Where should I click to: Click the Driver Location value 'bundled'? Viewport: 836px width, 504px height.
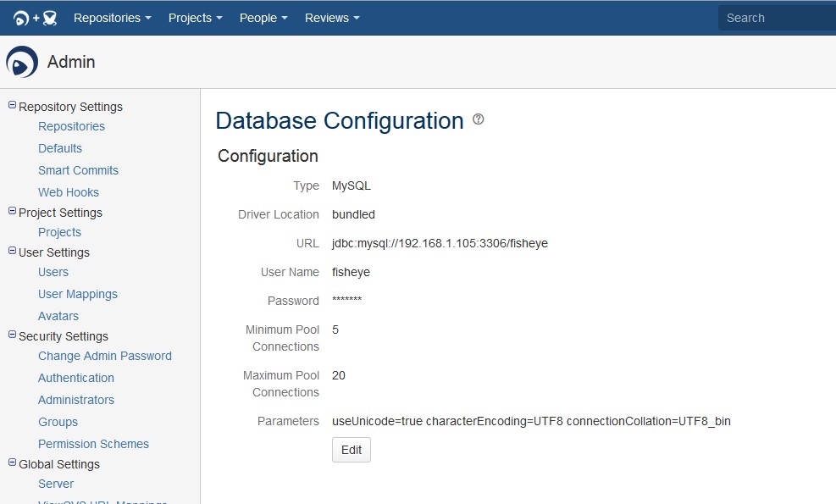click(x=353, y=214)
